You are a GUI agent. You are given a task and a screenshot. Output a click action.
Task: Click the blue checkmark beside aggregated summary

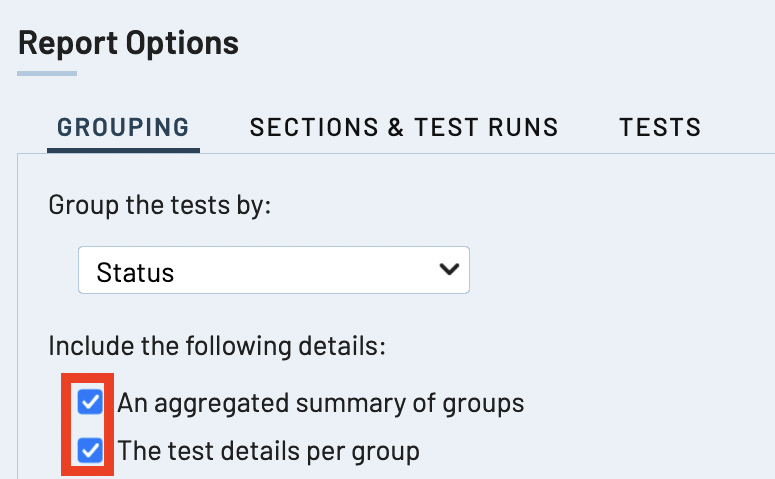(x=91, y=403)
